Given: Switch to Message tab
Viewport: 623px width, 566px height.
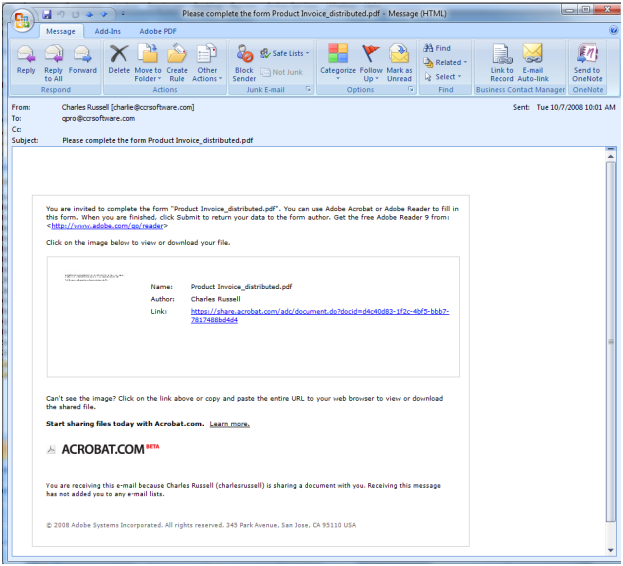Looking at the screenshot, I should click(x=60, y=31).
